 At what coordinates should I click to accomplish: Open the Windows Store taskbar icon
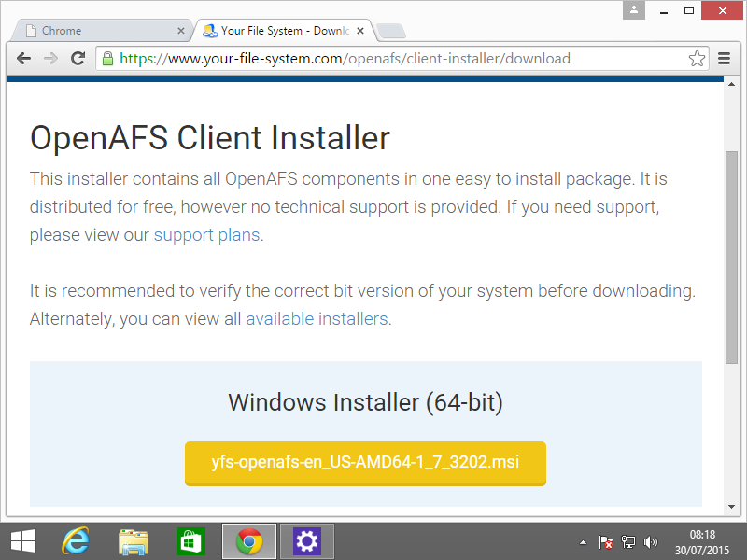coord(191,541)
